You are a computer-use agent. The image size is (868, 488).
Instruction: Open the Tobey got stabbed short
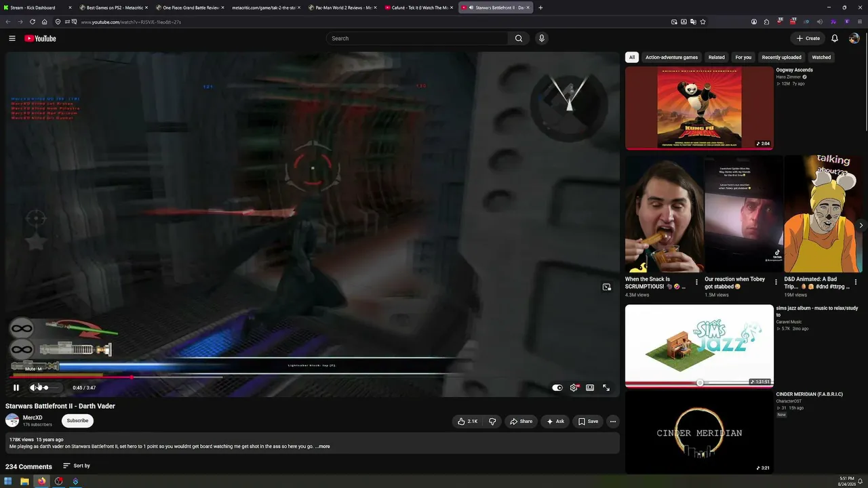743,213
